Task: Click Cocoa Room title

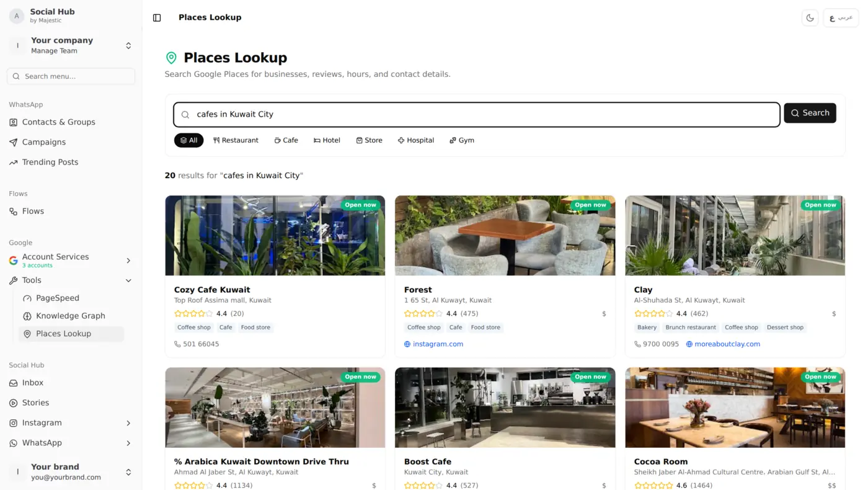Action: click(661, 461)
